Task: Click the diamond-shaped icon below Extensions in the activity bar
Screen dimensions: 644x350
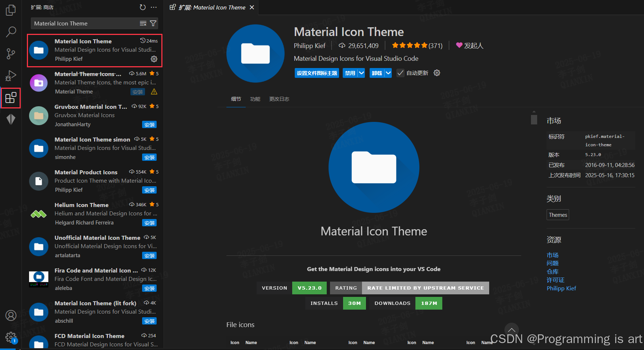Action: tap(11, 119)
